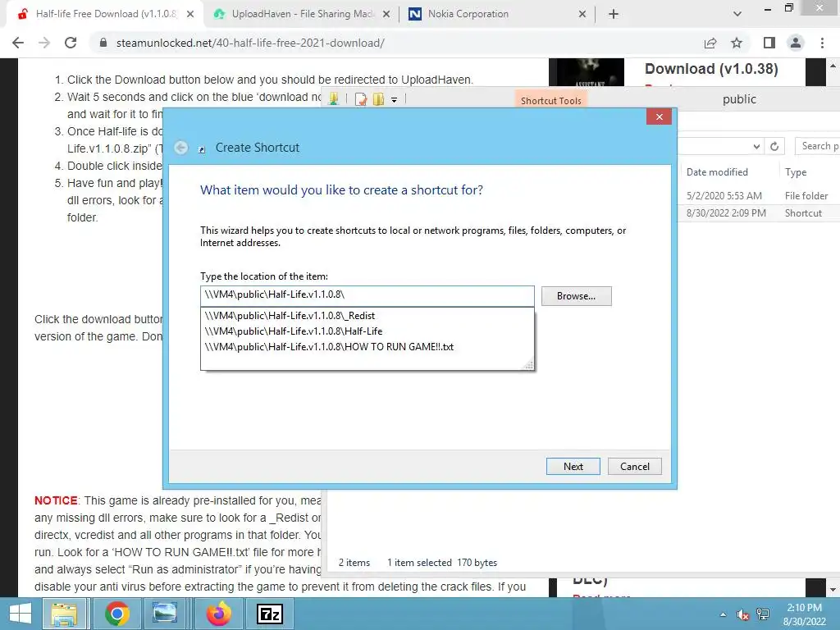Image resolution: width=840 pixels, height=630 pixels.
Task: Open a new Chrome tab
Action: 614,14
